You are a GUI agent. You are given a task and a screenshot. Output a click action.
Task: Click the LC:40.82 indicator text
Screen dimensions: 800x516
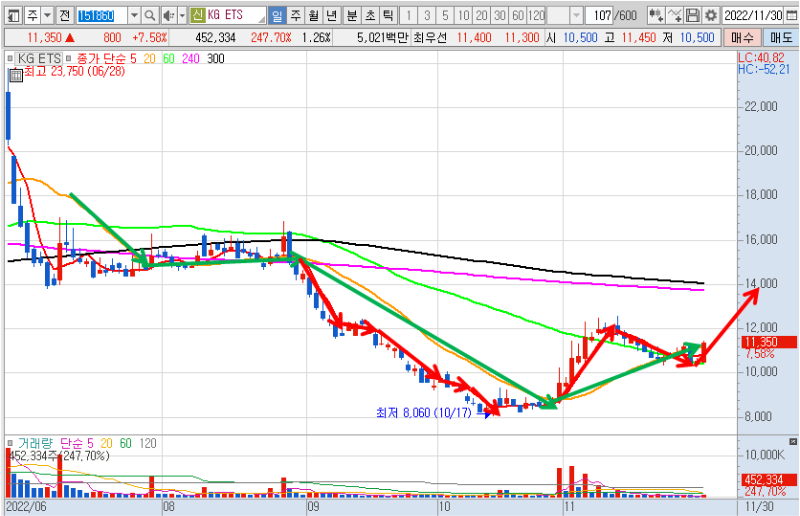coord(762,58)
